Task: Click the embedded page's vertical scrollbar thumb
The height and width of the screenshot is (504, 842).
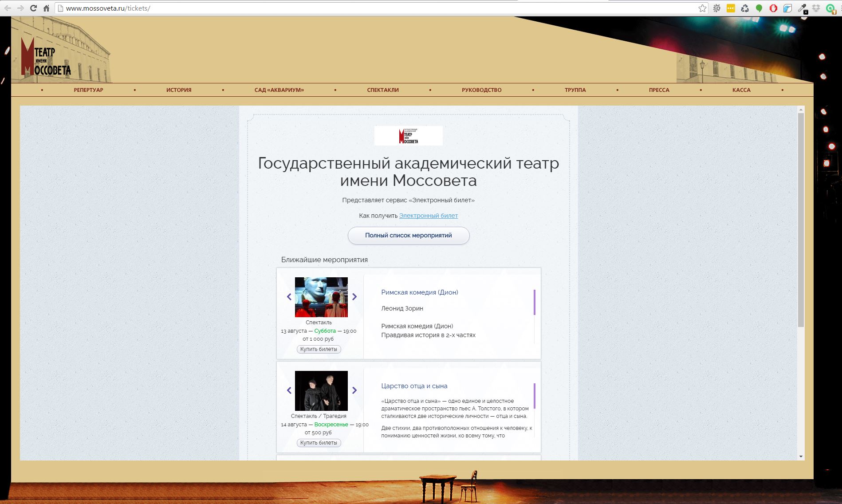Action: pos(801,220)
